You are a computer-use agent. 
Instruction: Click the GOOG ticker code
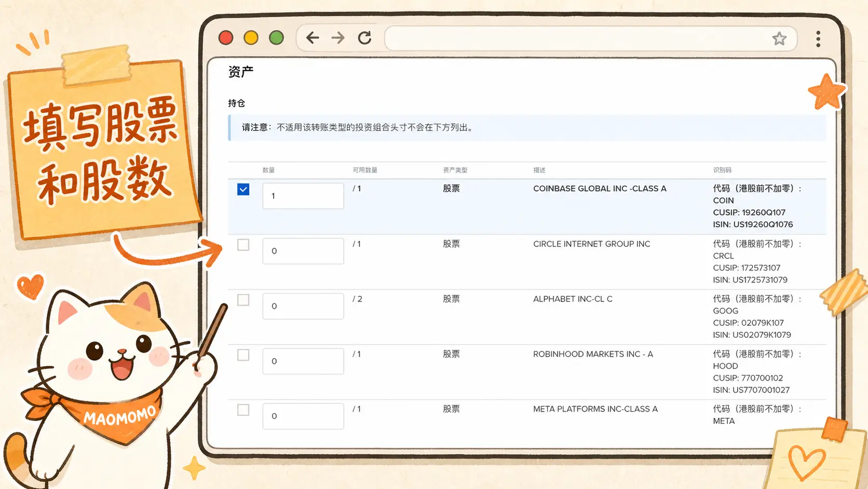(725, 311)
